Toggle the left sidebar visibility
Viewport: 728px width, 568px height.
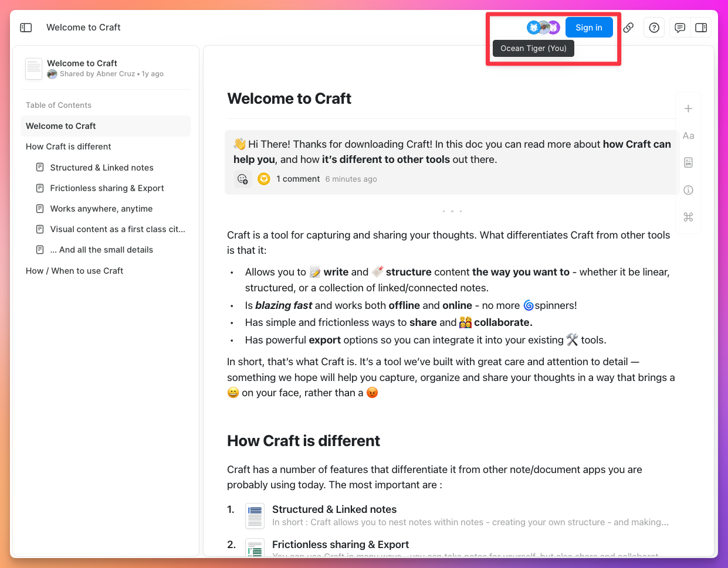click(x=26, y=27)
